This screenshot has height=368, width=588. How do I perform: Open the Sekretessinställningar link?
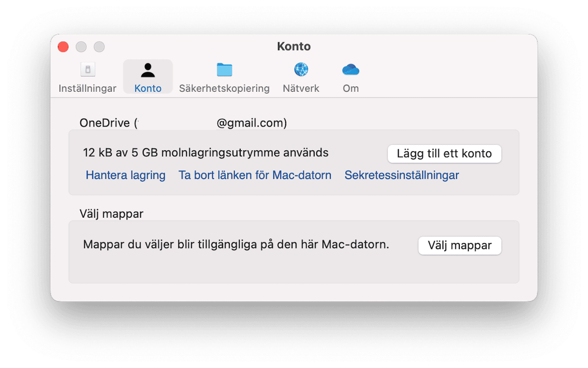(x=402, y=175)
